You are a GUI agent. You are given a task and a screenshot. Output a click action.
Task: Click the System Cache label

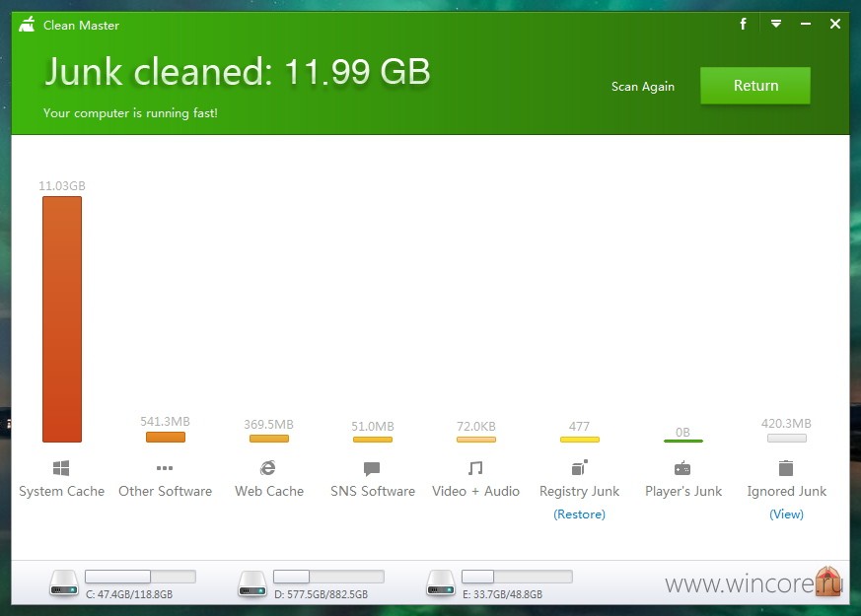click(61, 491)
